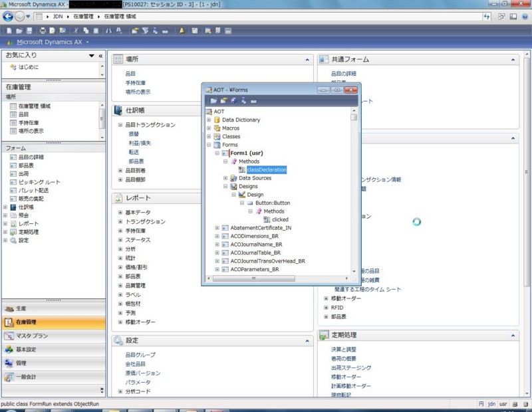This screenshot has height=412, width=532.
Task: Open the 品目 link under 場所
Action: [x=130, y=74]
